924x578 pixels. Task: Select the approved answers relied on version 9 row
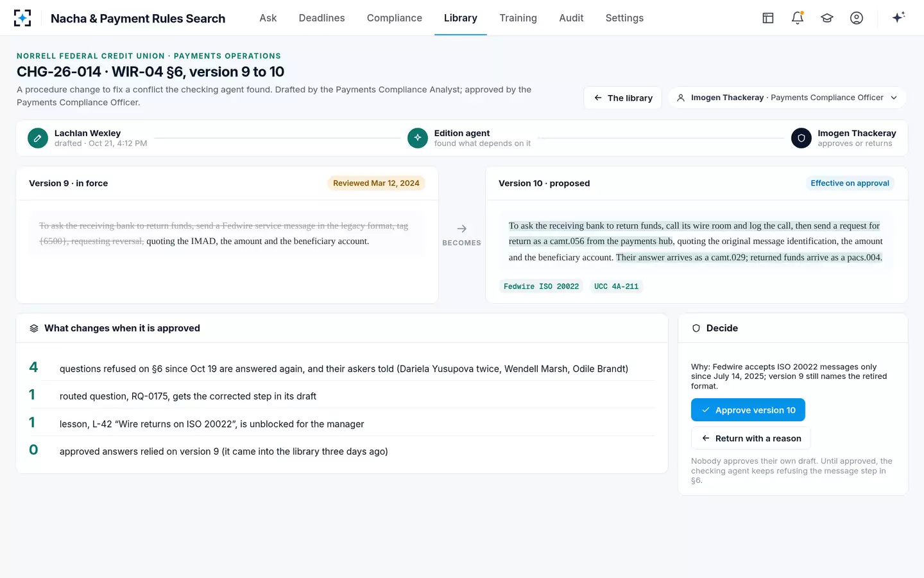[x=342, y=451]
